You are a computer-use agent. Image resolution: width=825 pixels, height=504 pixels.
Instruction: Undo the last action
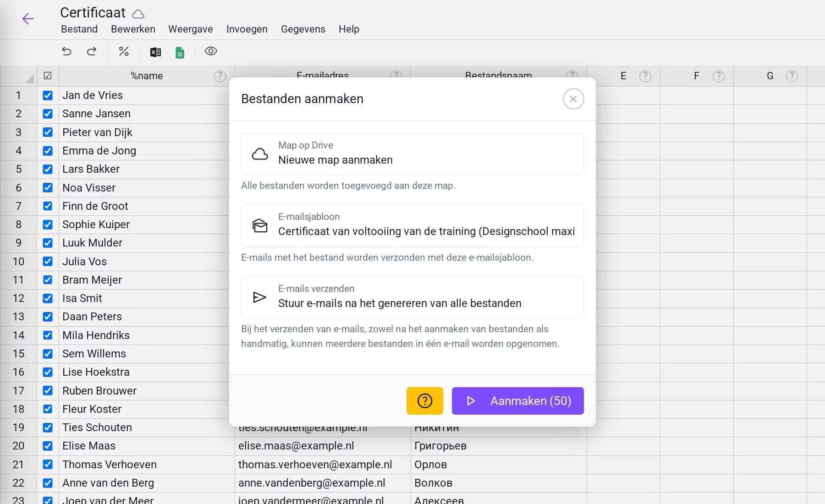click(x=67, y=51)
